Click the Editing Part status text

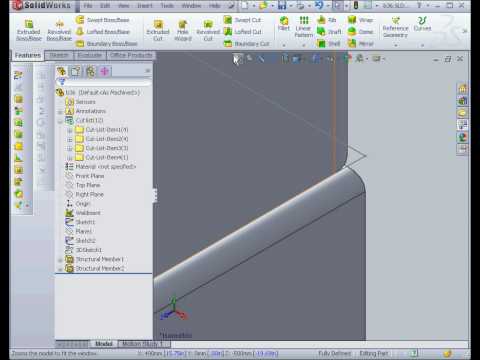(x=374, y=353)
